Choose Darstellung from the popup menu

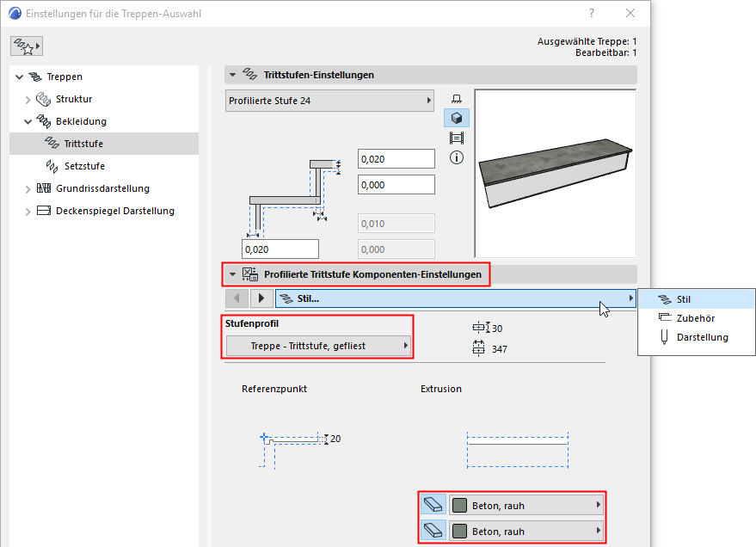coord(697,337)
